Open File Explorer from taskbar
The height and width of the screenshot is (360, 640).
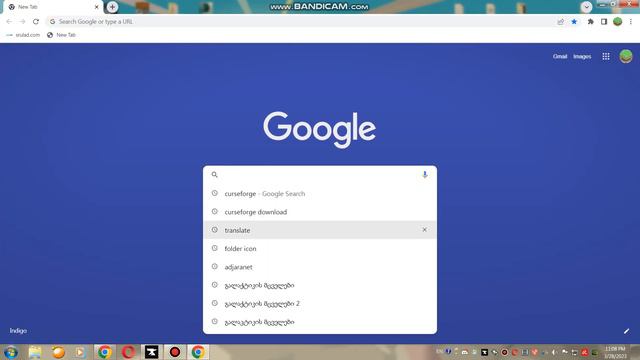(x=35, y=352)
